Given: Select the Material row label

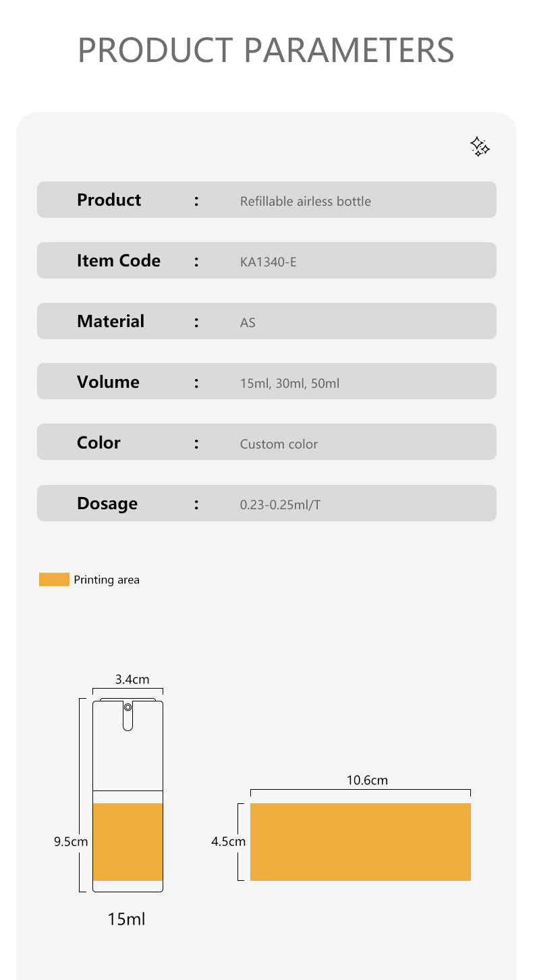Looking at the screenshot, I should click(111, 321).
